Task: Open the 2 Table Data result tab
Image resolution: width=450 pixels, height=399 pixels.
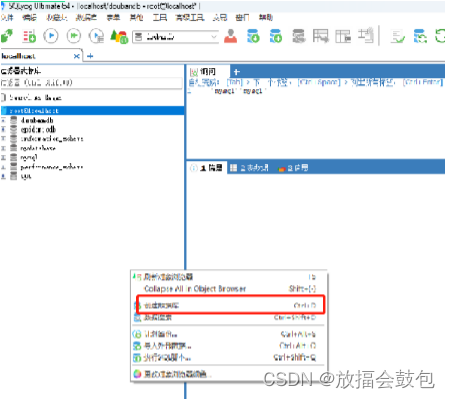Action: [x=249, y=168]
